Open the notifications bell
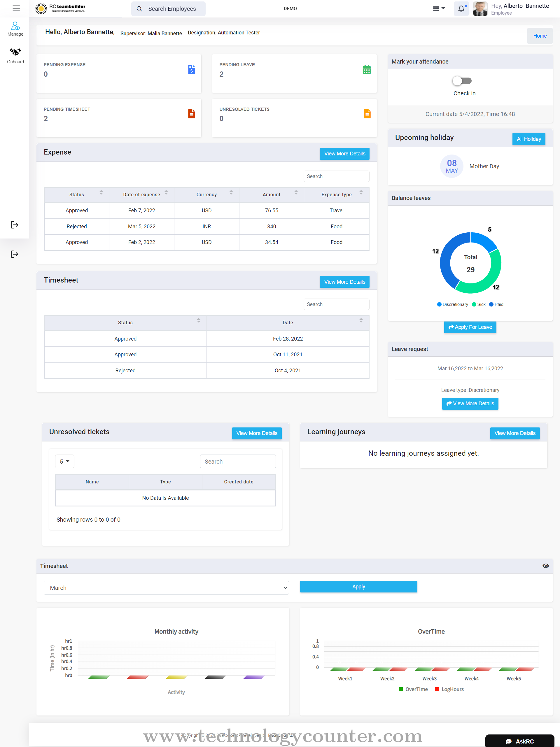Viewport: 560px width, 747px height. point(461,9)
